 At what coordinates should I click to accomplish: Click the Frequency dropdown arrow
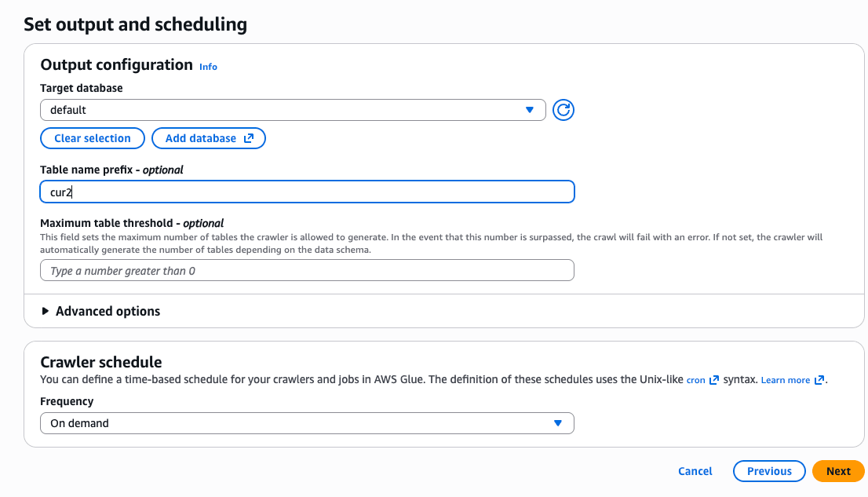(x=558, y=423)
